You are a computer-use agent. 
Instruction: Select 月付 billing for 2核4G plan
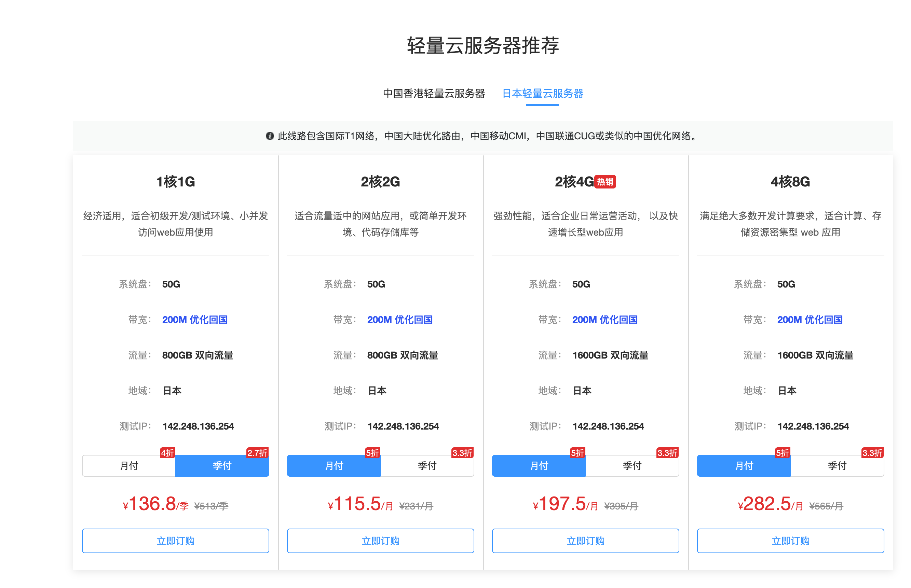[539, 465]
